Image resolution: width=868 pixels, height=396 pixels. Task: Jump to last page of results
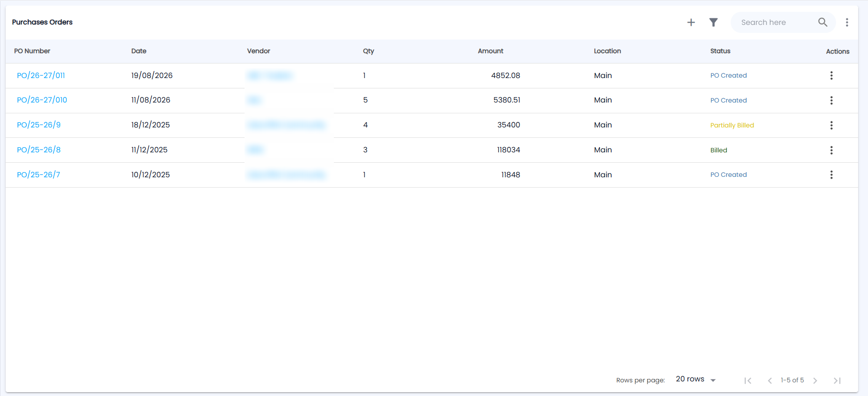coord(837,380)
